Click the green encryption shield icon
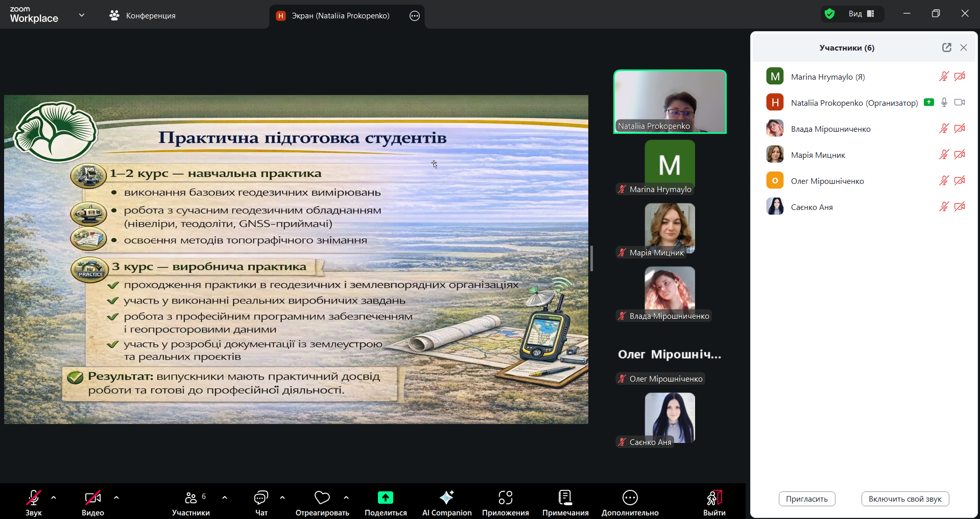The width and height of the screenshot is (980, 519). (x=829, y=14)
